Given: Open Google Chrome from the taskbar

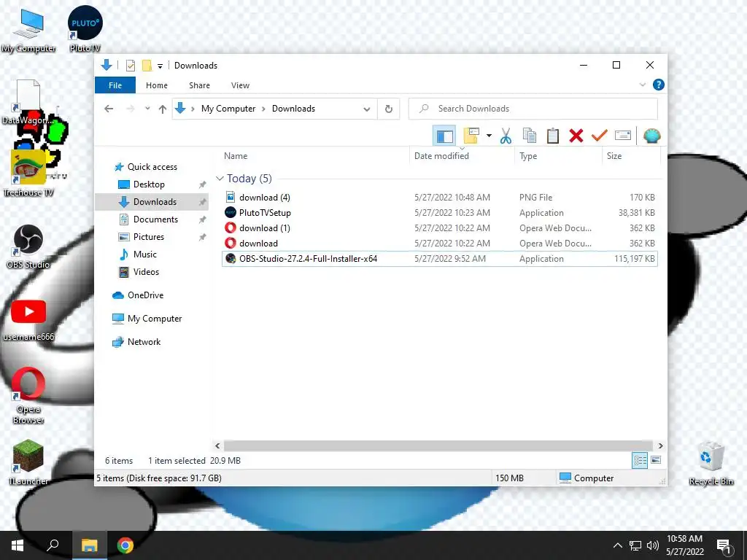Looking at the screenshot, I should point(125,545).
